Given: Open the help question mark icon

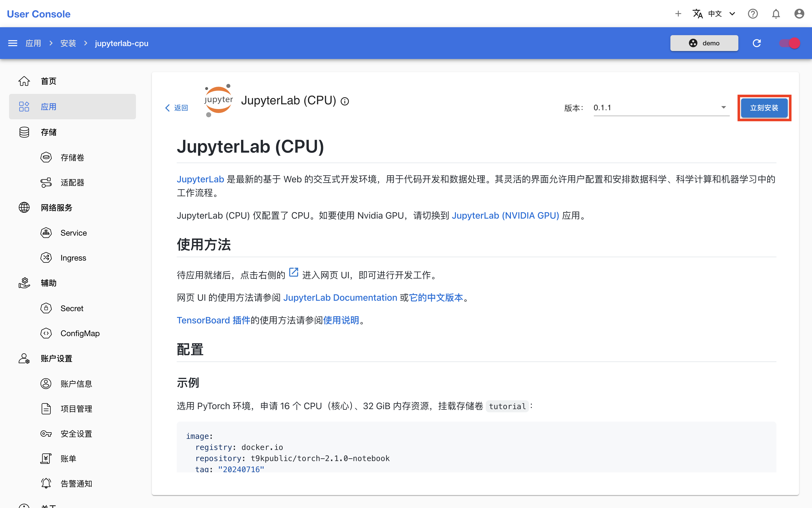Looking at the screenshot, I should (753, 14).
